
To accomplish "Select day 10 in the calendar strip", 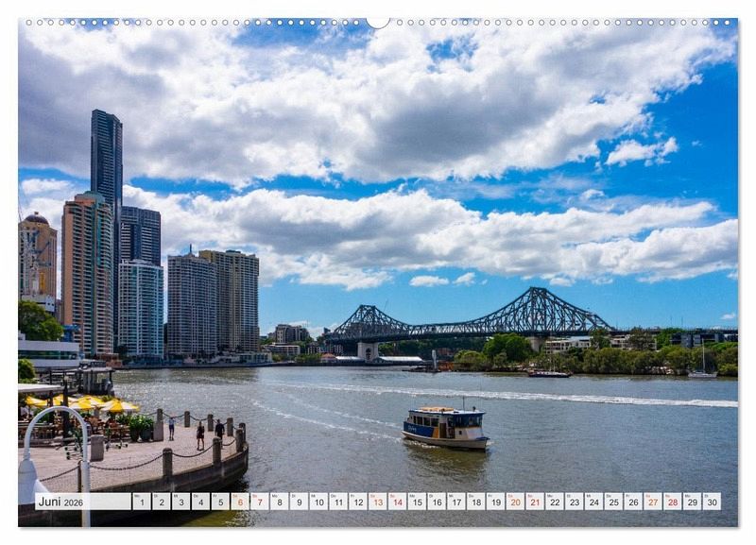I will pos(318,502).
